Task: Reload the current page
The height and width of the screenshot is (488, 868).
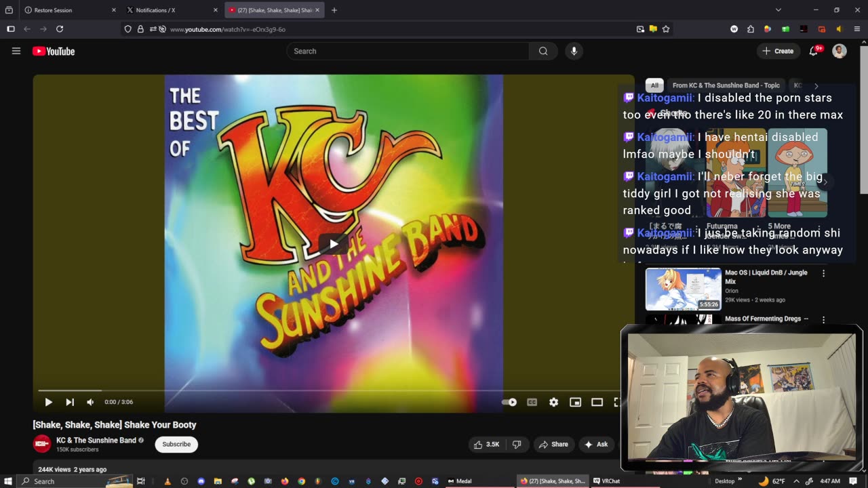Action: (x=60, y=29)
